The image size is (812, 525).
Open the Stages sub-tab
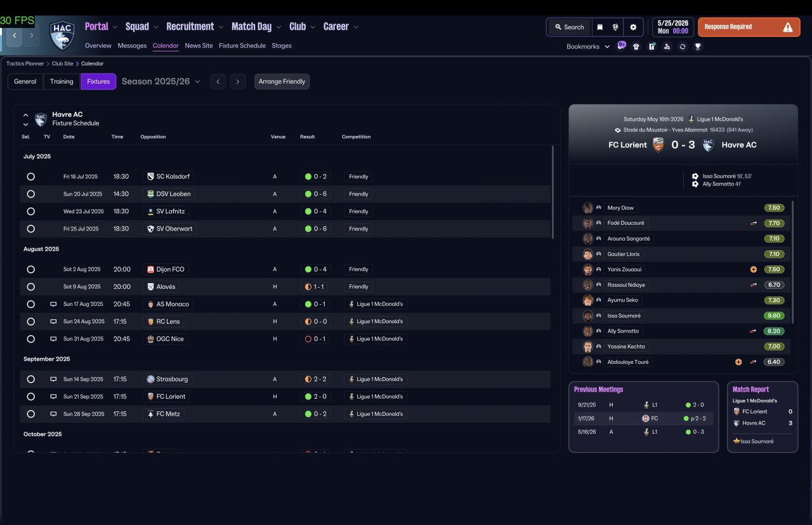pos(282,46)
